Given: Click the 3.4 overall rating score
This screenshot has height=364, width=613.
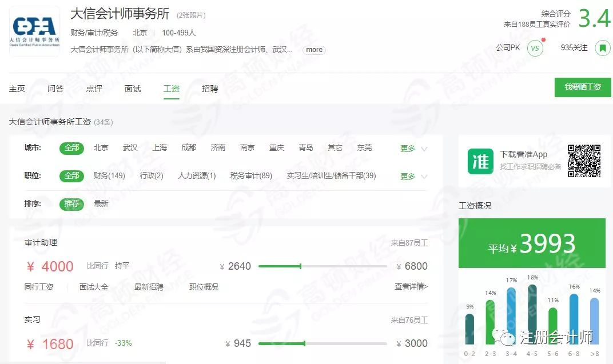Looking at the screenshot, I should click(594, 18).
